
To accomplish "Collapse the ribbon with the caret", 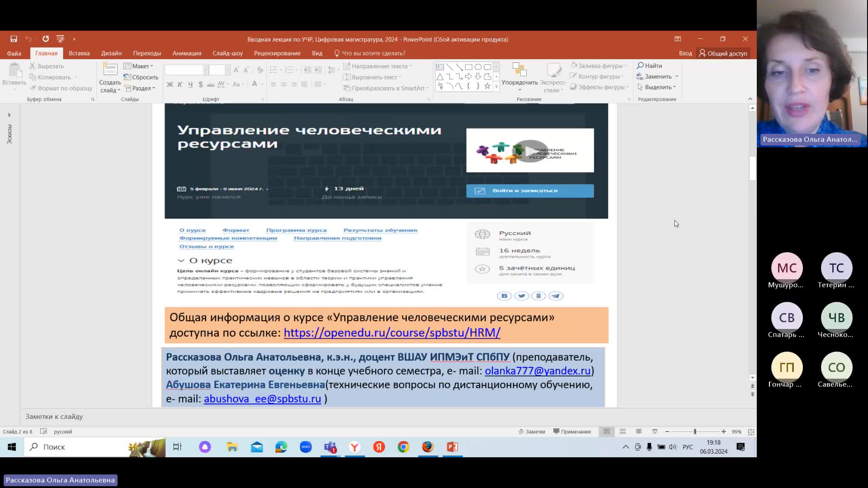I will (750, 99).
